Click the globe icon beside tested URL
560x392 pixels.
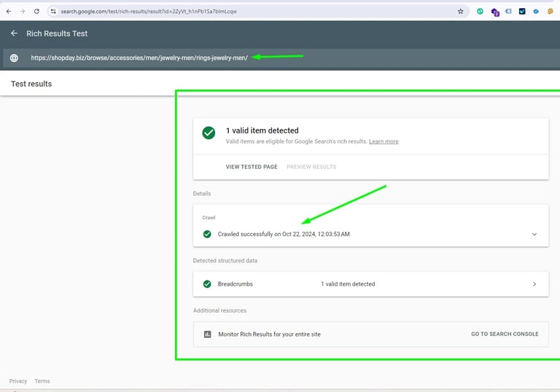[x=14, y=58]
